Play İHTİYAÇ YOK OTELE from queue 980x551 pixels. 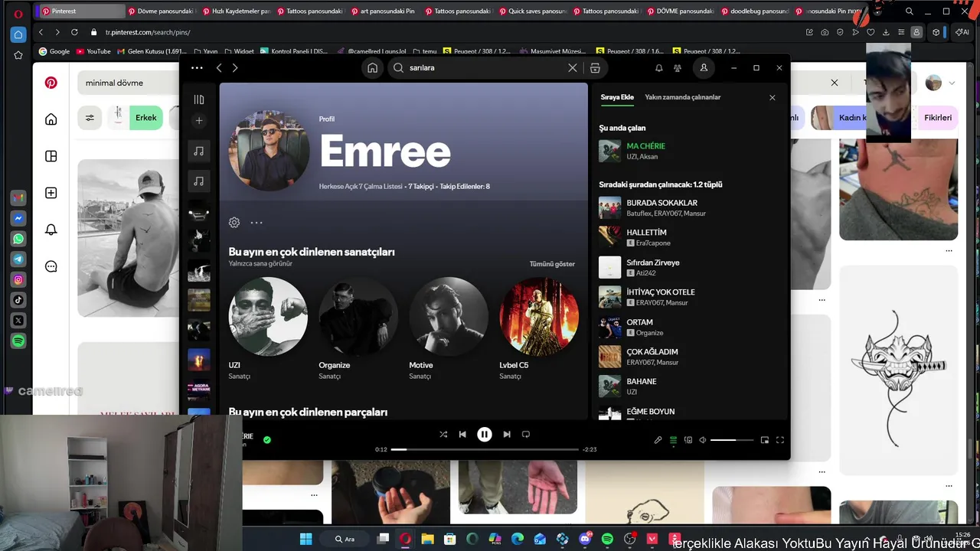(689, 297)
